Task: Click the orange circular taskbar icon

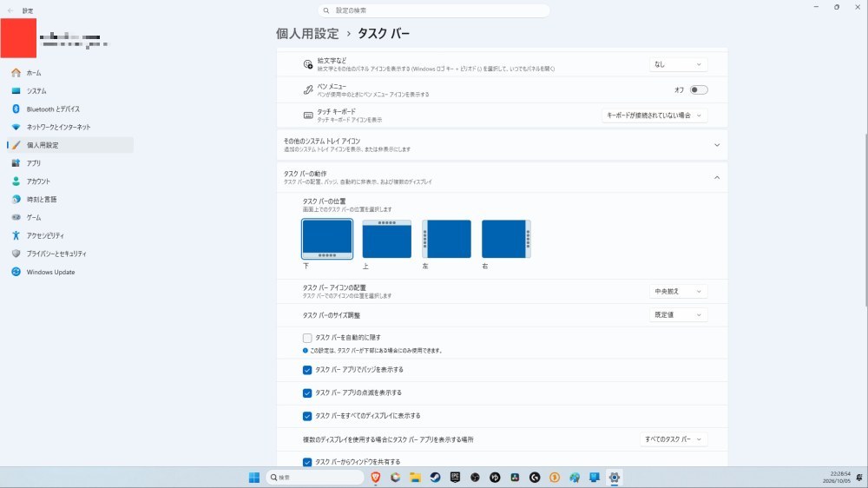Action: [x=555, y=478]
